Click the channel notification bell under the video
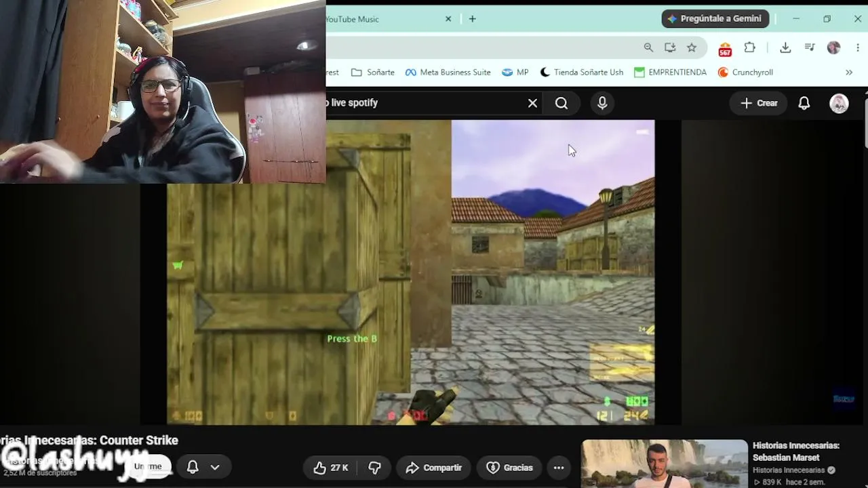This screenshot has width=868, height=488. point(193,467)
